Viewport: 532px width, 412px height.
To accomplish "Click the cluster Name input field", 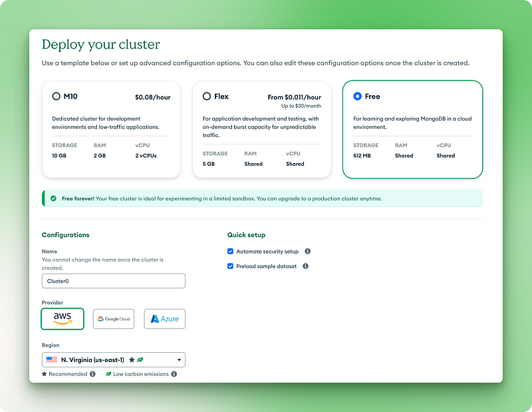I will (114, 282).
